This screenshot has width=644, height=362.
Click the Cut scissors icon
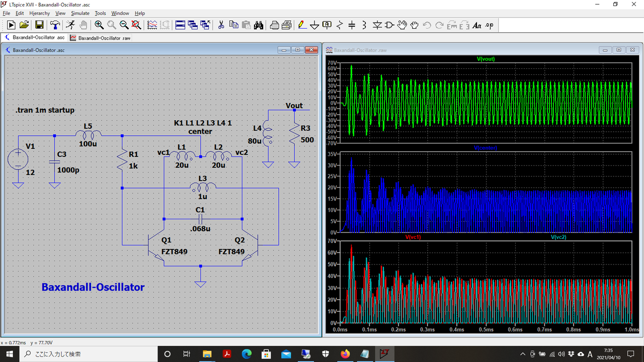point(221,25)
